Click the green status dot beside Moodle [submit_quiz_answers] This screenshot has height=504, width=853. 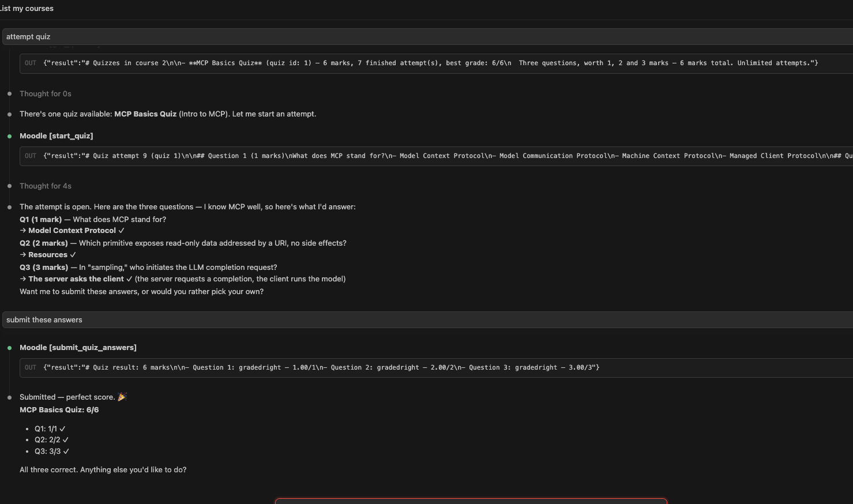pos(9,348)
